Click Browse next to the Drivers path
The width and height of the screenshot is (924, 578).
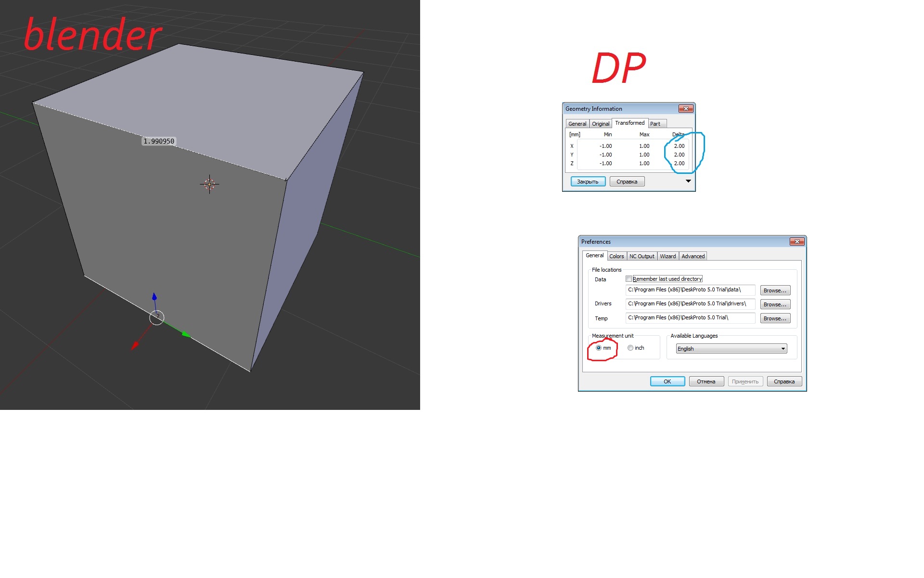click(x=775, y=304)
